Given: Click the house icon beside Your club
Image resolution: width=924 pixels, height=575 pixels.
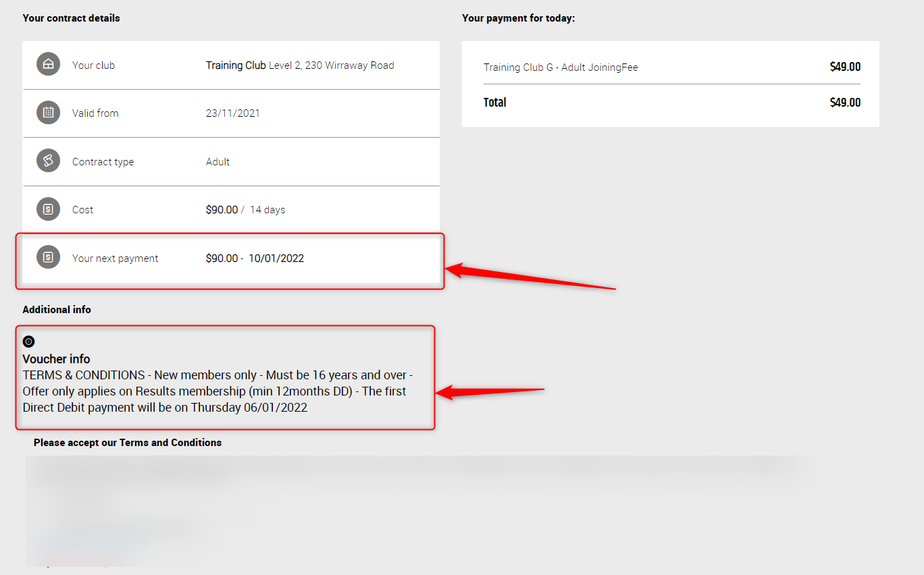Looking at the screenshot, I should point(48,65).
